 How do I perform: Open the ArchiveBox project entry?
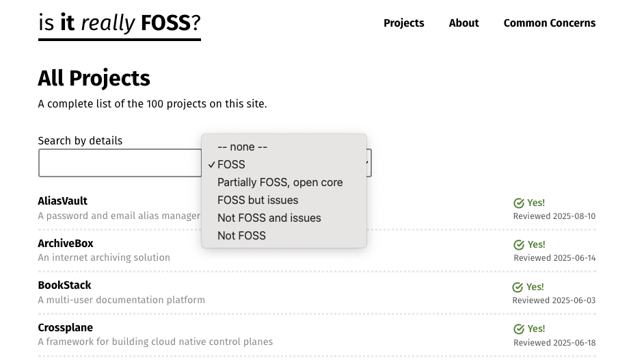66,244
